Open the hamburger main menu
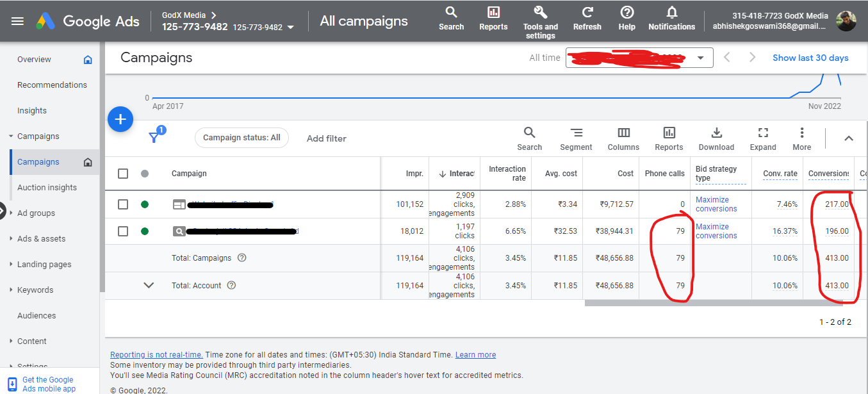Image resolution: width=868 pixels, height=394 pixels. point(17,21)
